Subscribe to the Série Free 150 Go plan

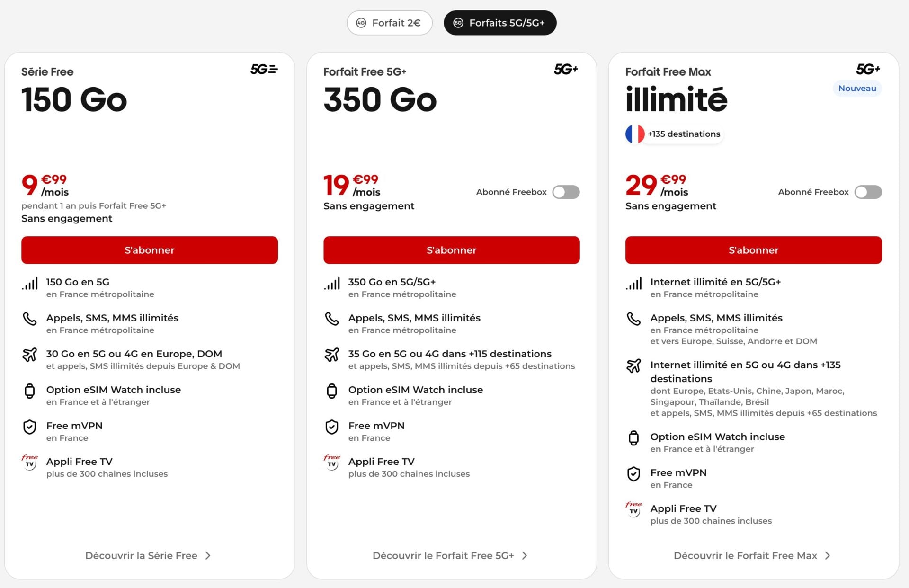pos(150,250)
